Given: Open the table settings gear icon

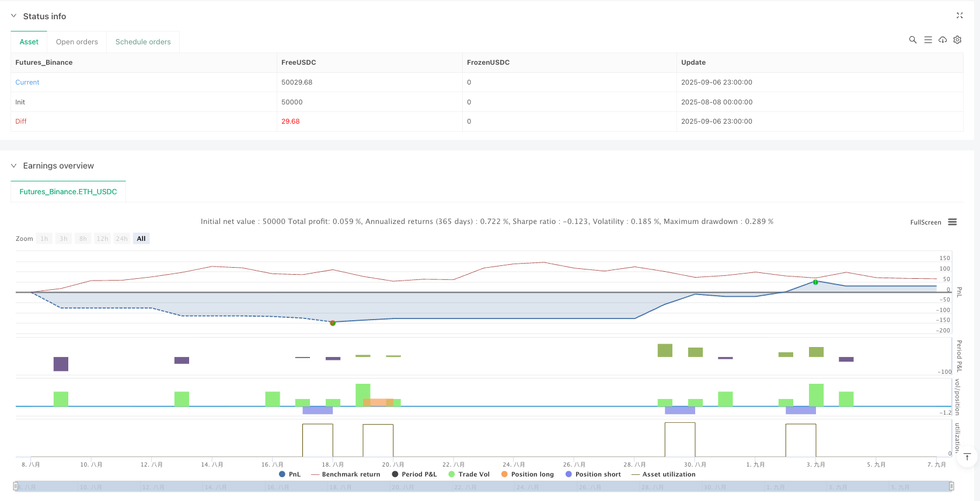Looking at the screenshot, I should (x=957, y=40).
